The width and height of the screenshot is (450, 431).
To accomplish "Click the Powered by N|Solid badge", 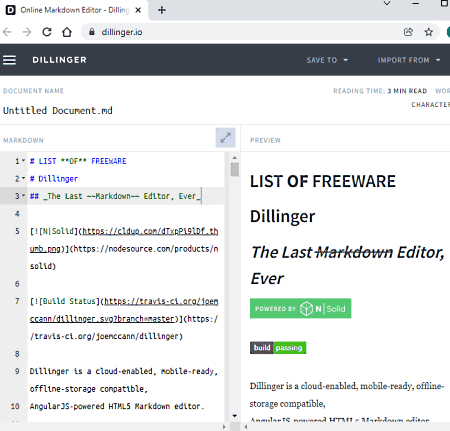I will 301,308.
